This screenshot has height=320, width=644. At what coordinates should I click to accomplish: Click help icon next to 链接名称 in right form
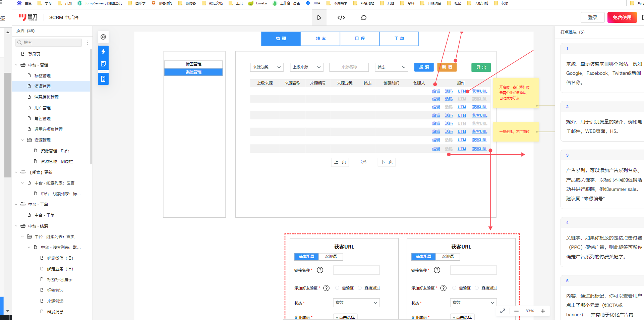[437, 270]
